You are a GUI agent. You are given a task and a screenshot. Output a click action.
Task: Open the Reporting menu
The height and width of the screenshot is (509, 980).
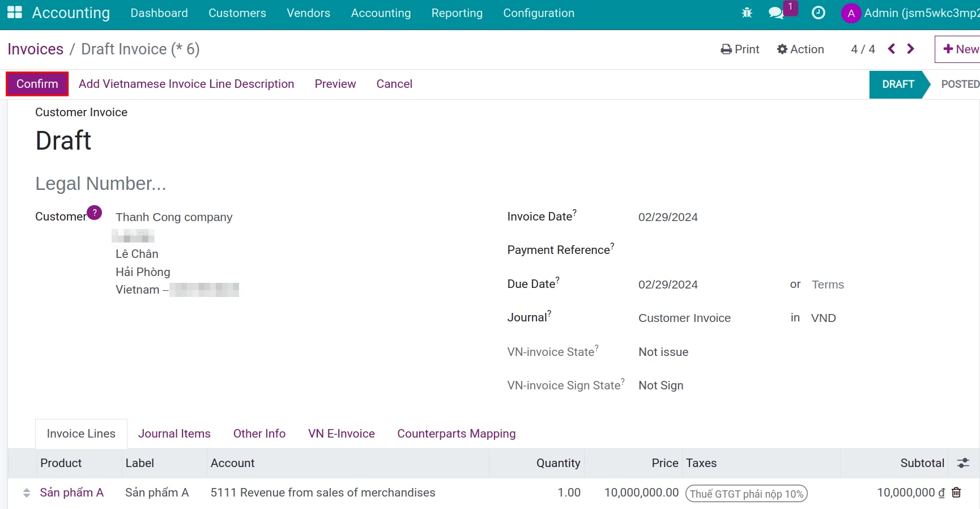click(x=457, y=13)
